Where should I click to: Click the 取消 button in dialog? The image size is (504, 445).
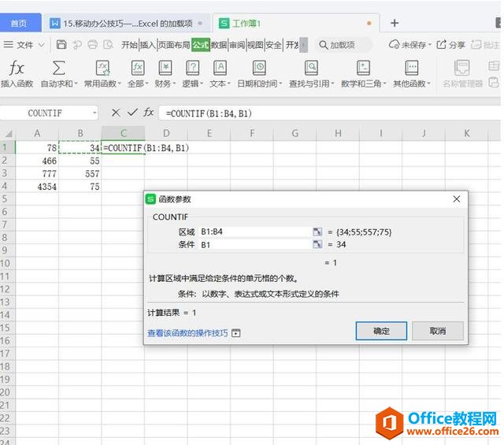tap(438, 331)
